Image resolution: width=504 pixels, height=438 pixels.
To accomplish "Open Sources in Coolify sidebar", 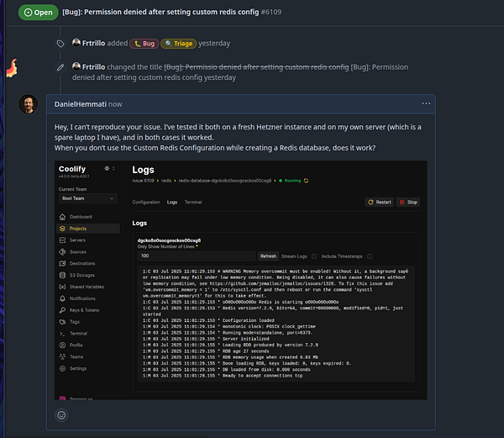I will point(78,252).
